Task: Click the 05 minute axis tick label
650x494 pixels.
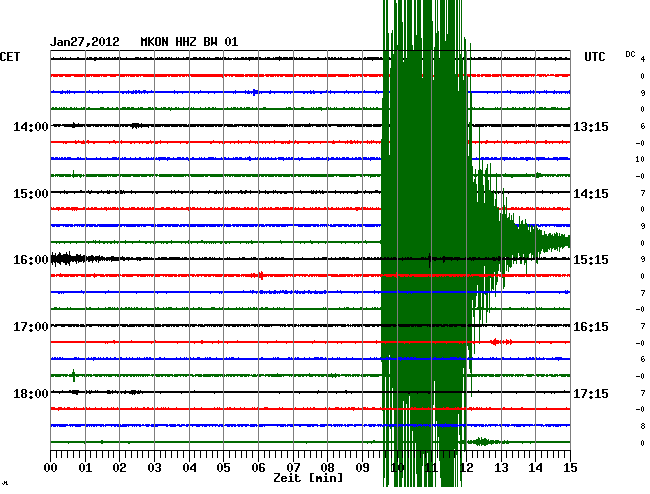Action: pos(223,467)
